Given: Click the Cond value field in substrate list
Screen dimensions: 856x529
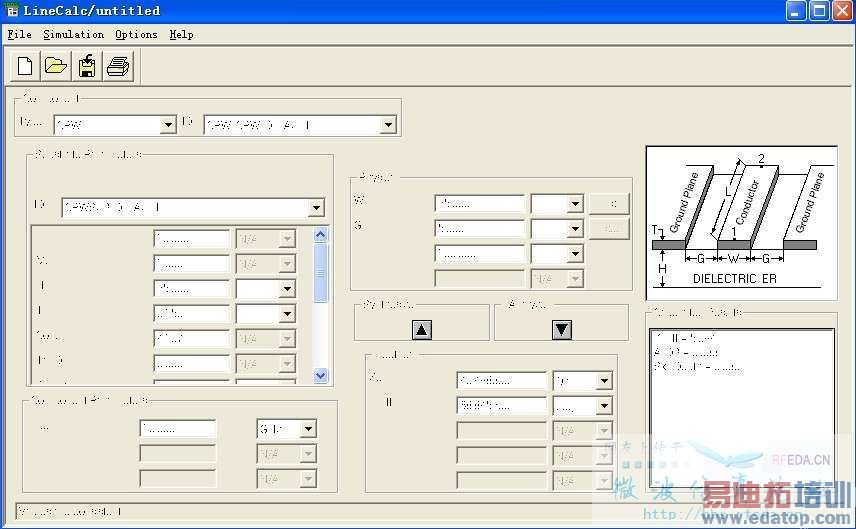Looking at the screenshot, I should [x=192, y=339].
